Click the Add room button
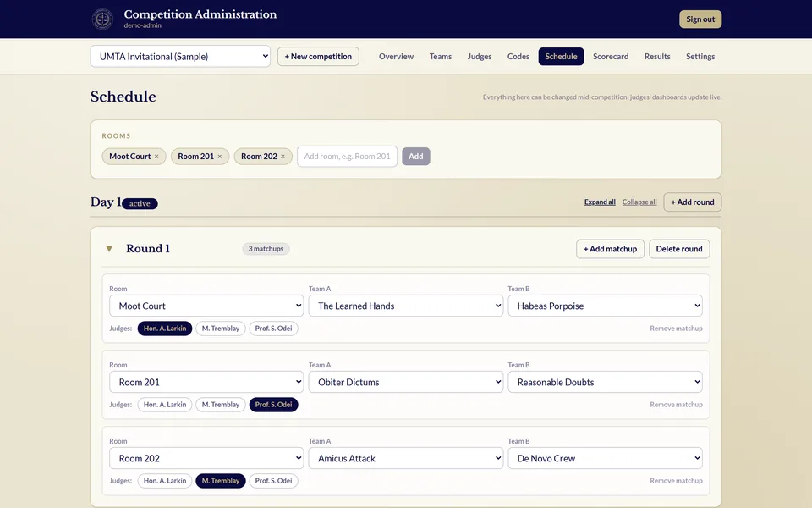 click(x=416, y=157)
